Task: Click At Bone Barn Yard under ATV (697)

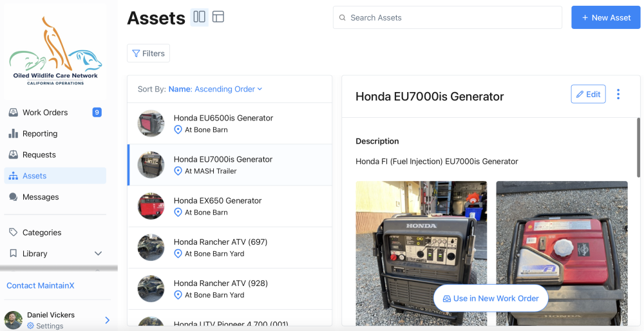Action: (x=214, y=254)
